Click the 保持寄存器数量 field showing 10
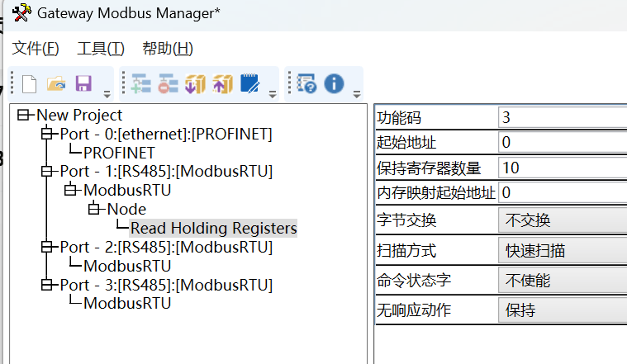The image size is (627, 364). (x=563, y=168)
